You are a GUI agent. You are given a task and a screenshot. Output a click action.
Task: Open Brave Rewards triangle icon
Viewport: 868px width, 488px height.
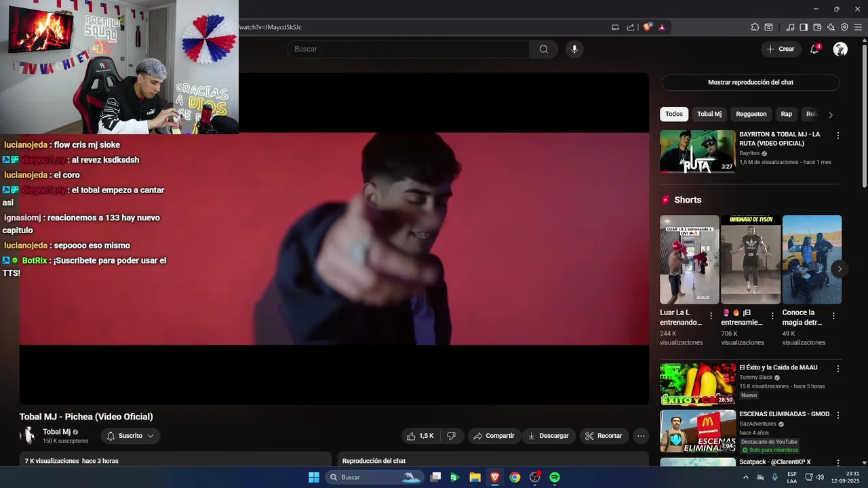point(661,27)
